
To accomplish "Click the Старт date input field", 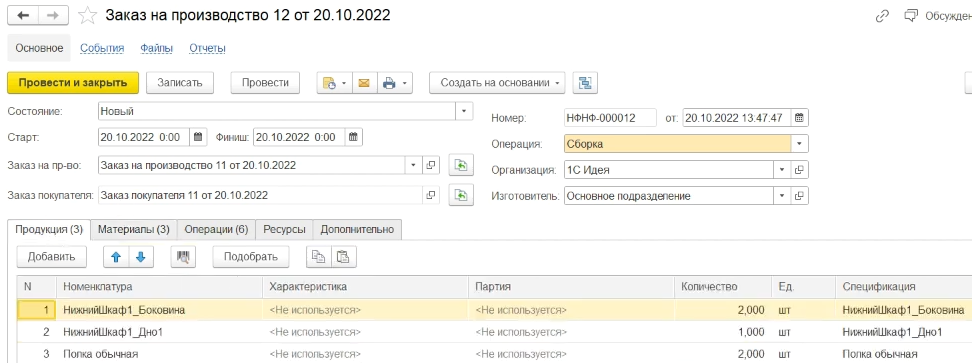I will pos(144,137).
